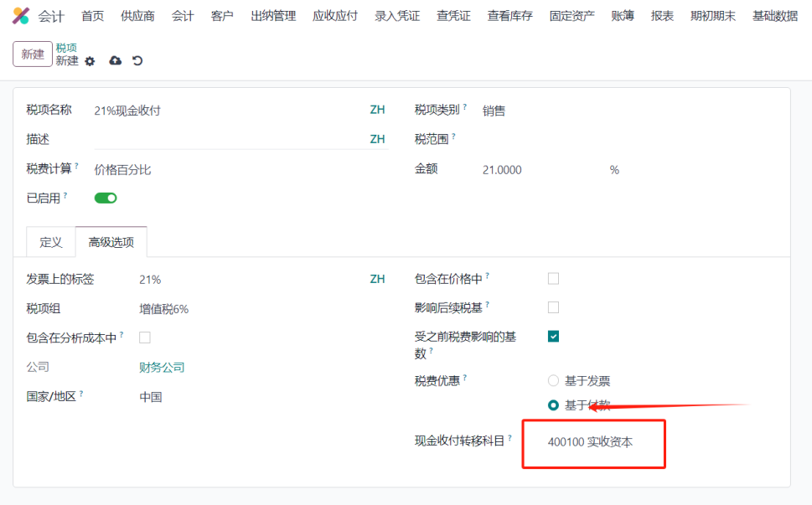Click ZH translate icon beside 税项名称

(378, 110)
